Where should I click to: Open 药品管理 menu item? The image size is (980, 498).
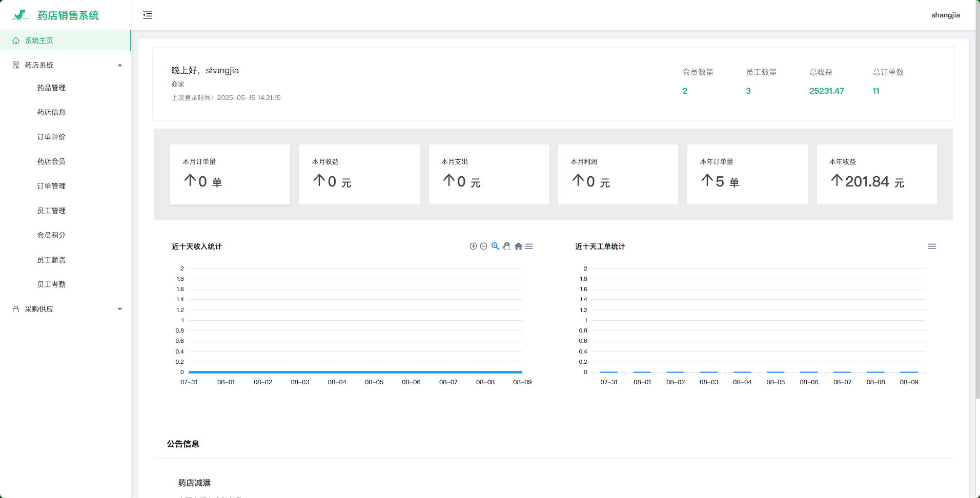[51, 88]
